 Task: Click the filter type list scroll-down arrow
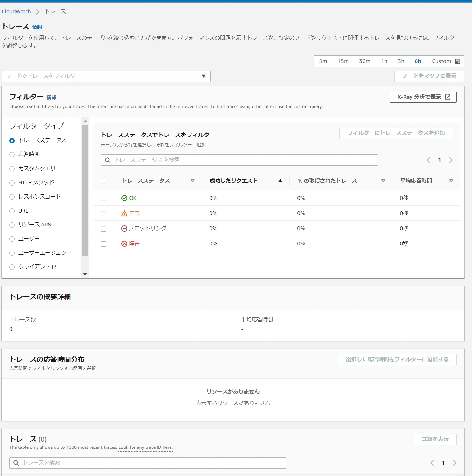[x=85, y=274]
